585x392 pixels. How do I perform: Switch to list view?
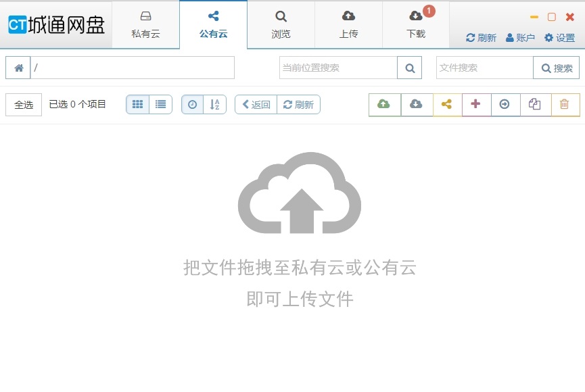click(x=161, y=105)
